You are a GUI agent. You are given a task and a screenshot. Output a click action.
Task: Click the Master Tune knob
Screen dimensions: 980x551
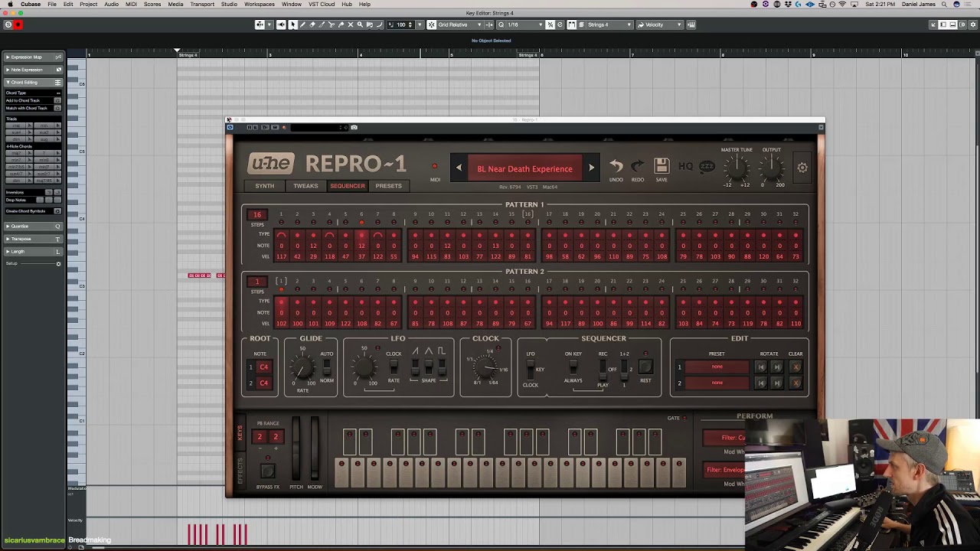click(x=737, y=166)
